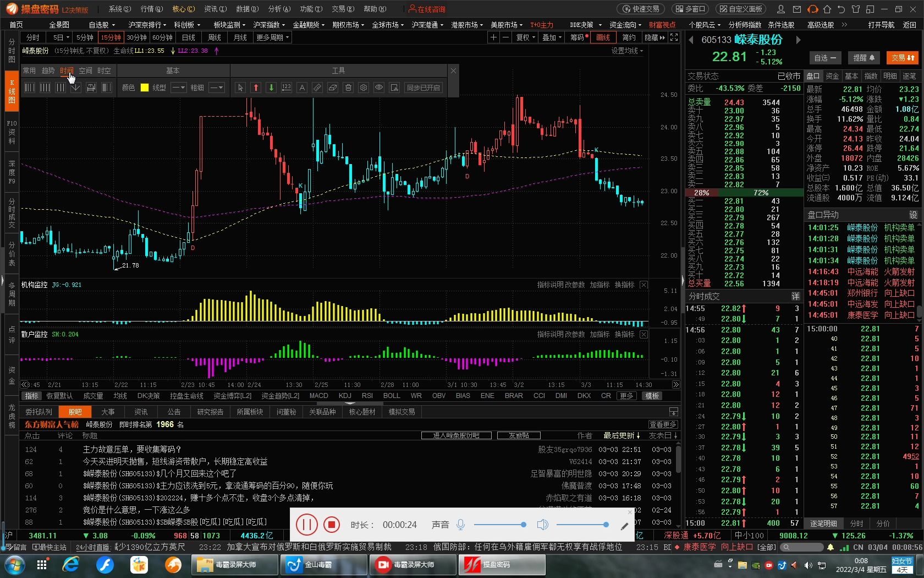Screen dimensions: 924x578
Task: Open the skin shirt icon
Action: tap(855, 9)
